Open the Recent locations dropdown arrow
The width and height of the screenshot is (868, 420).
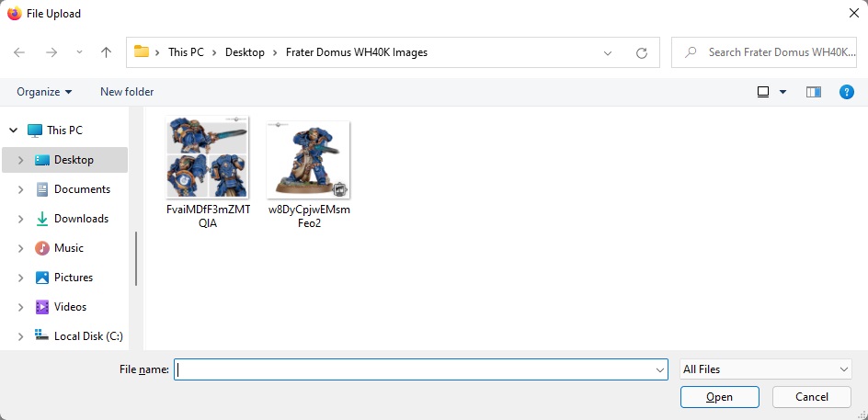[x=80, y=52]
